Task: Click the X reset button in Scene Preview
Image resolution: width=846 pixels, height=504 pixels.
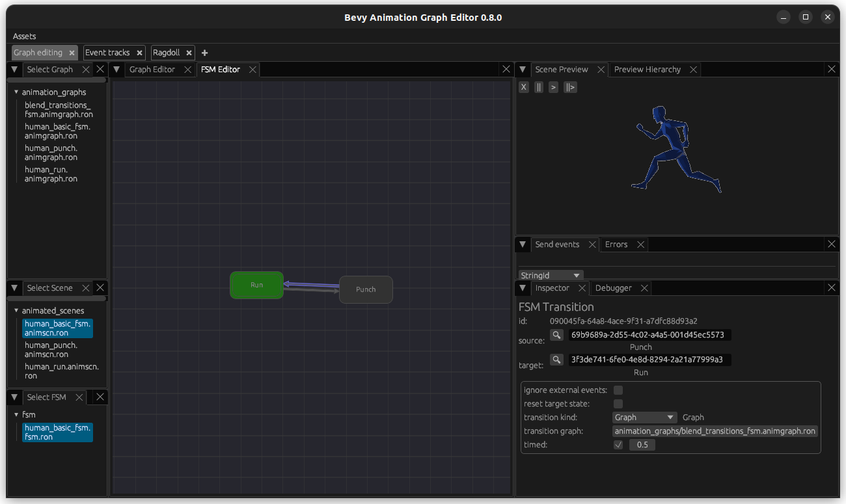Action: pyautogui.click(x=524, y=87)
